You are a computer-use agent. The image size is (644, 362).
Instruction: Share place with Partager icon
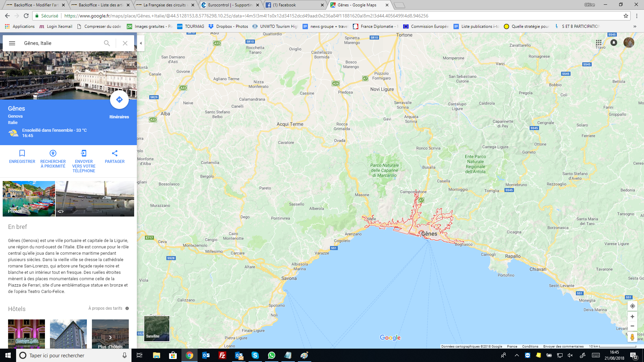click(115, 153)
